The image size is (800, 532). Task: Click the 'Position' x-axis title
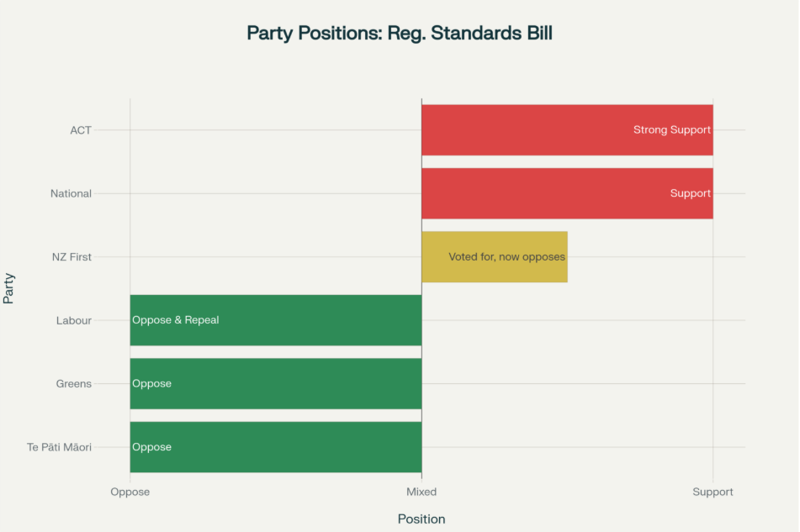point(421,519)
